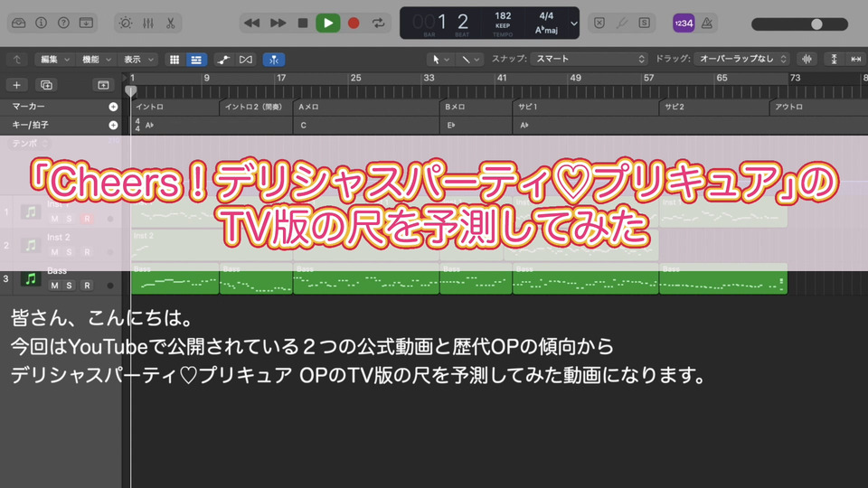
Task: Toggle waveform zoom icon
Action: (x=807, y=60)
